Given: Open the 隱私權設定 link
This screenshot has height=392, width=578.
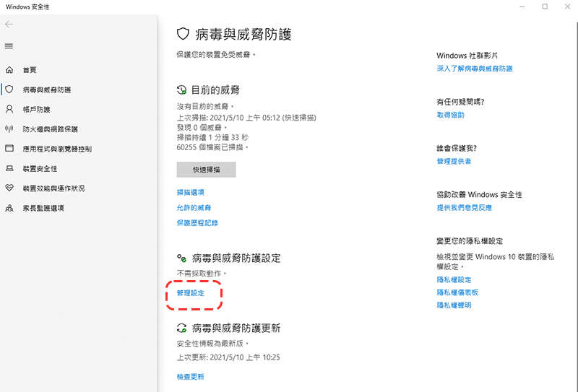Looking at the screenshot, I should tap(454, 279).
